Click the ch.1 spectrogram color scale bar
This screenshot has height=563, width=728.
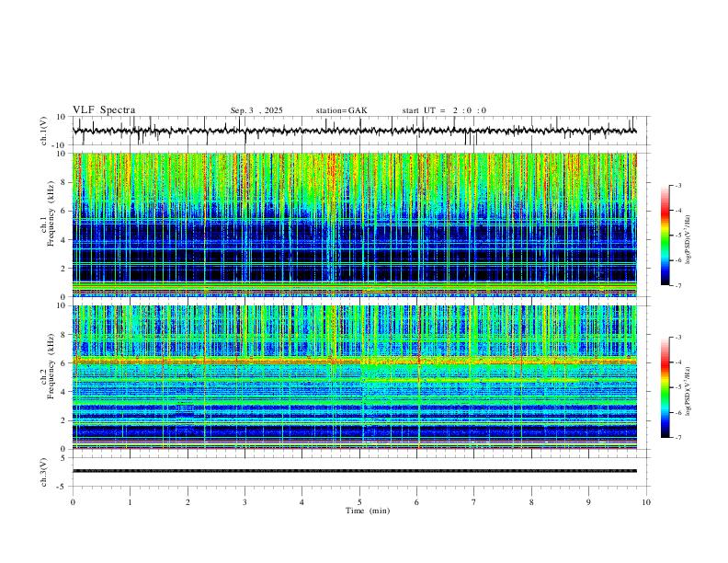(665, 236)
